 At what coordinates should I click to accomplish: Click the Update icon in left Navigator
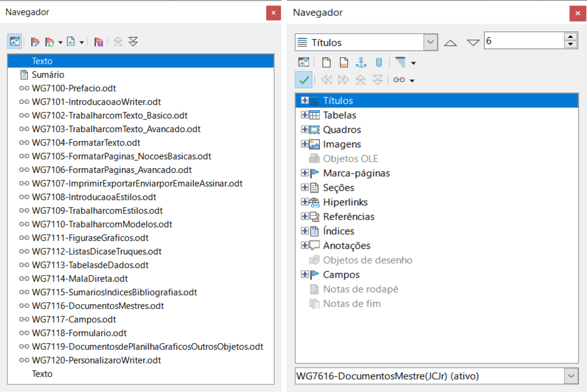[x=50, y=42]
